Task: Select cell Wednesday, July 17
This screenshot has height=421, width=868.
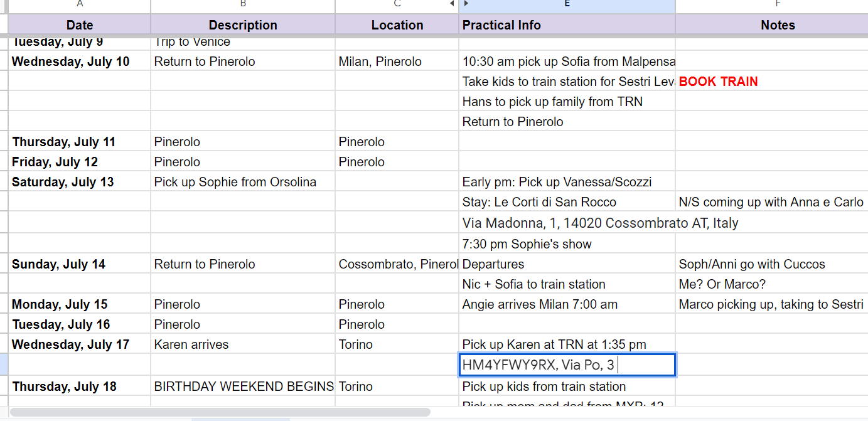Action: coord(71,344)
